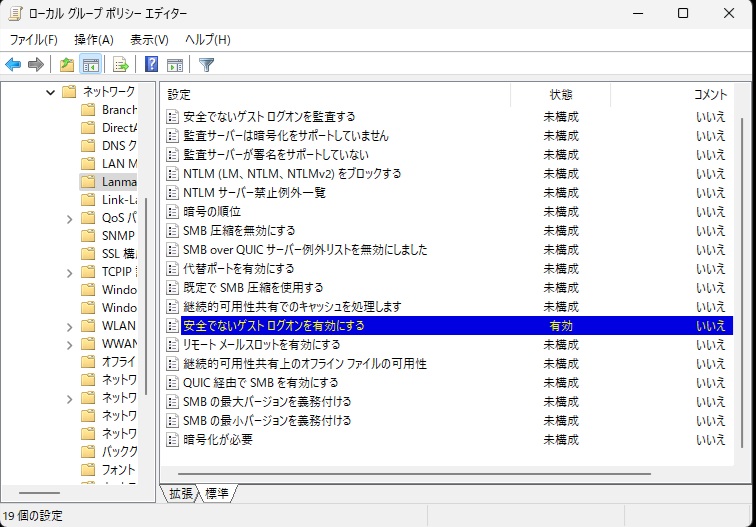Collapse the ネットワーク tree node
Screen dimensions: 756x527
tap(51, 92)
